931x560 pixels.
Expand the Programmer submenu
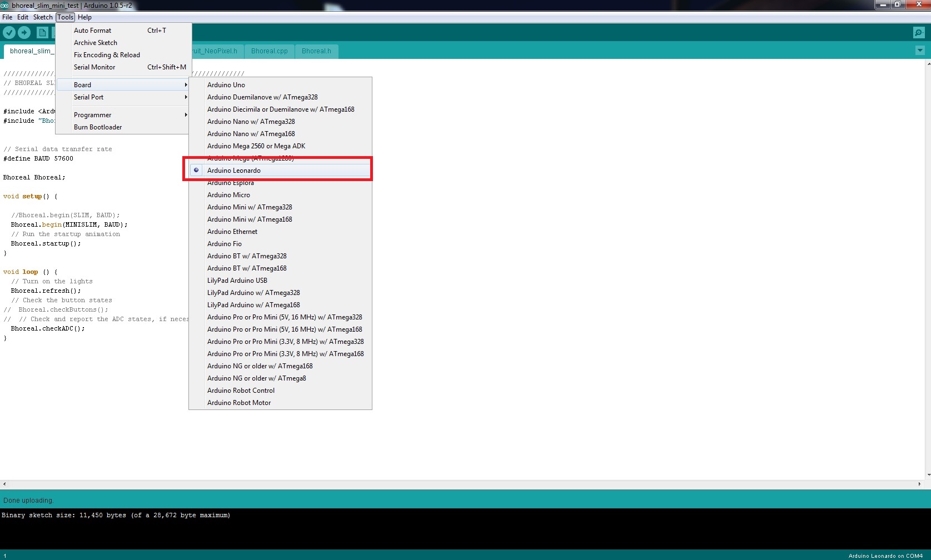(123, 115)
